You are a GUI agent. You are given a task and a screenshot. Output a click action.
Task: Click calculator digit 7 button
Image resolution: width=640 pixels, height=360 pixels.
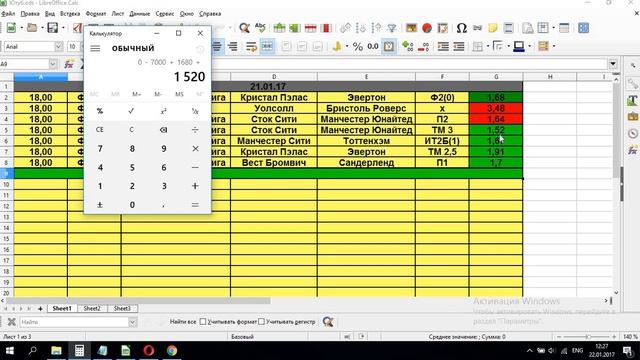pos(100,149)
